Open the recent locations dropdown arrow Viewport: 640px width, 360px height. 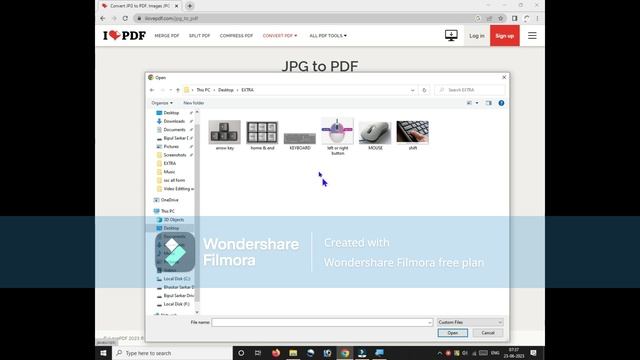click(170, 90)
